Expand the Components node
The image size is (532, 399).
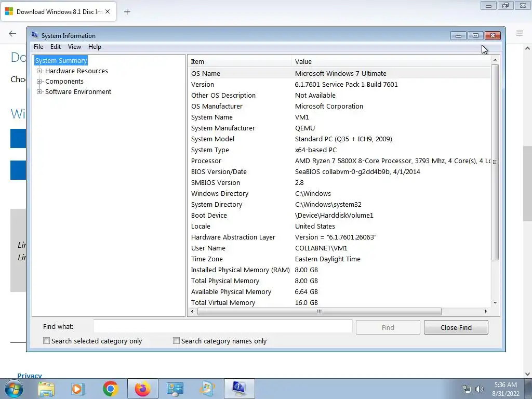(x=39, y=82)
